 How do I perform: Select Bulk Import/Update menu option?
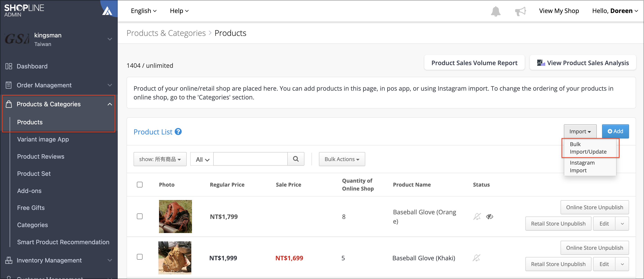[x=588, y=148]
